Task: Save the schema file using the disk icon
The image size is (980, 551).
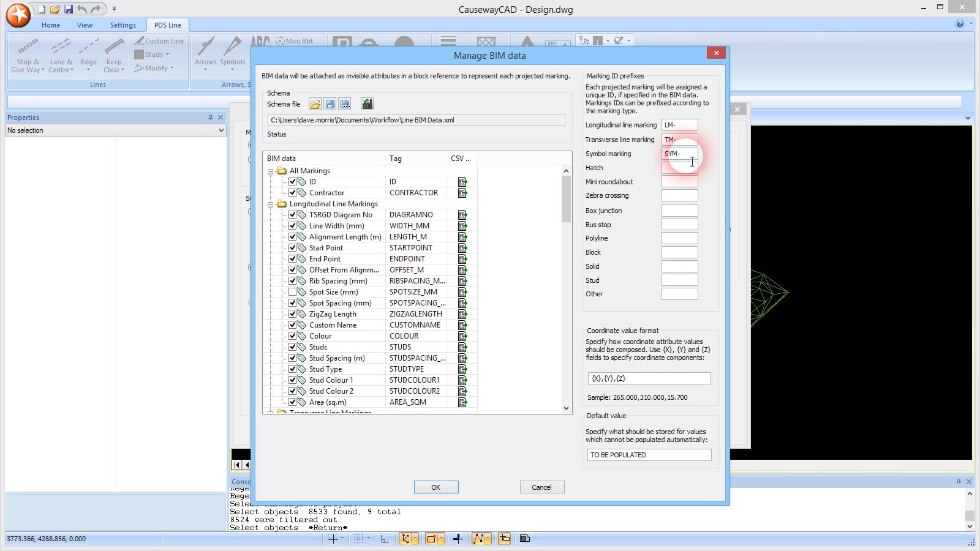Action: [330, 104]
